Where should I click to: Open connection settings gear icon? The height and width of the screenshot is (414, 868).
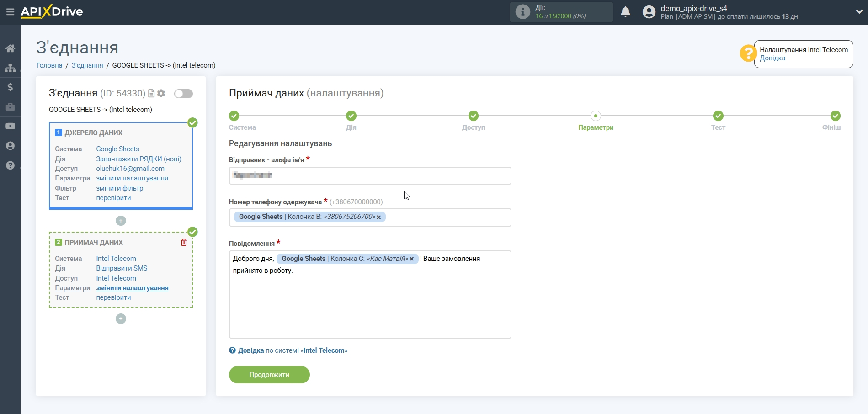coord(161,93)
